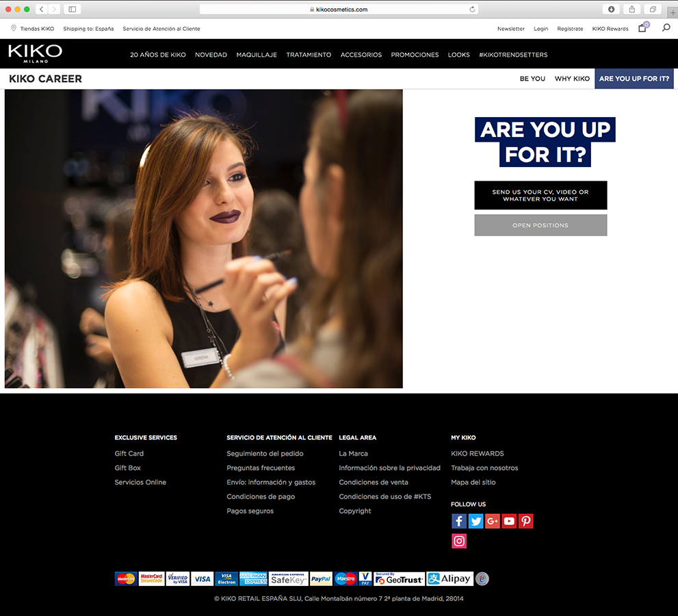The height and width of the screenshot is (616, 678).
Task: Click the PayPal payment logo
Action: coord(321,579)
